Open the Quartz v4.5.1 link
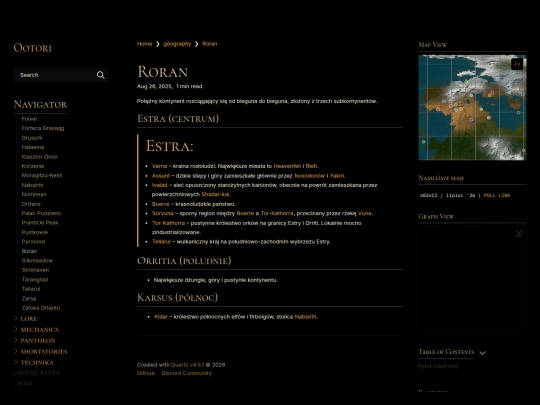Image resolution: width=540 pixels, height=405 pixels. [188, 365]
